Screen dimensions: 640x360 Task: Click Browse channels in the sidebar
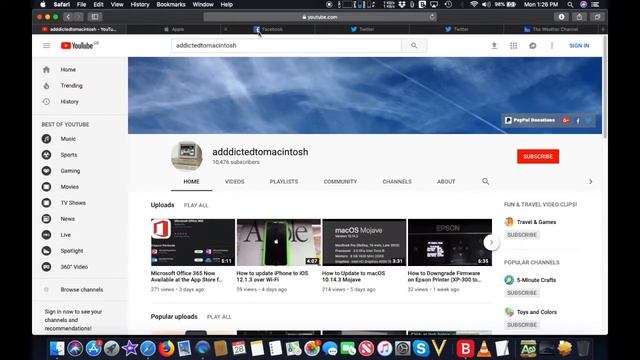click(82, 289)
